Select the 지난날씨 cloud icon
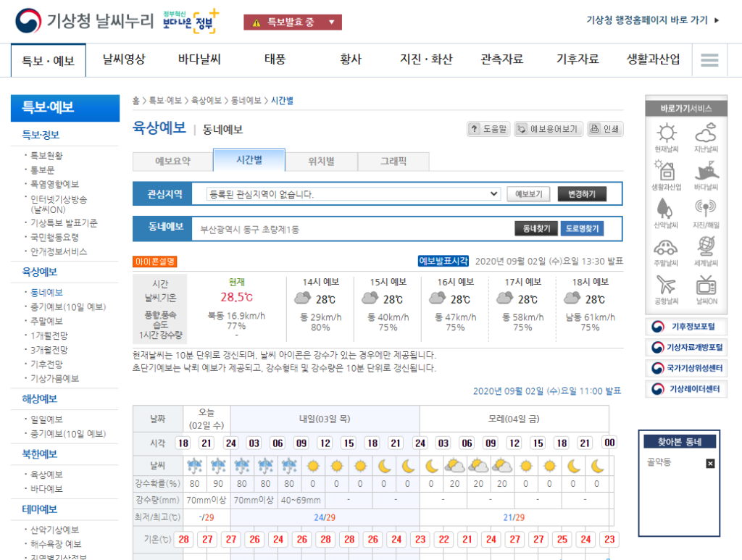 (x=706, y=135)
